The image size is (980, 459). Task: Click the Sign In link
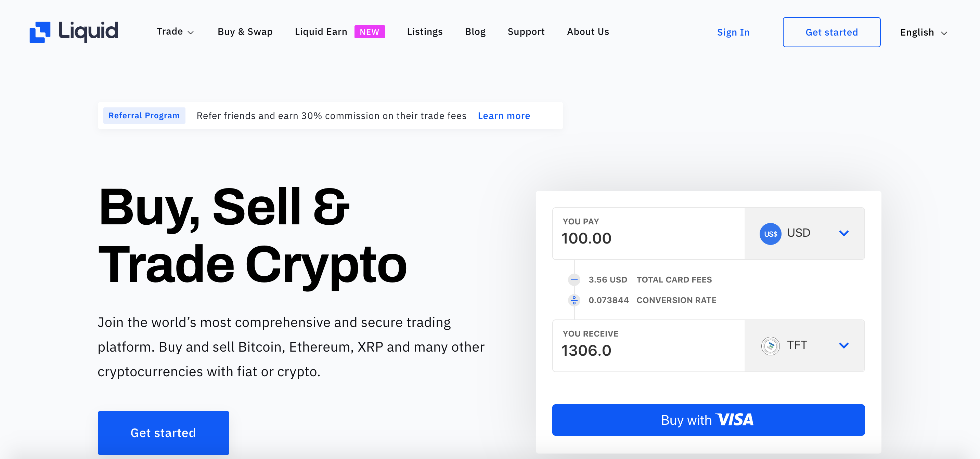tap(733, 32)
